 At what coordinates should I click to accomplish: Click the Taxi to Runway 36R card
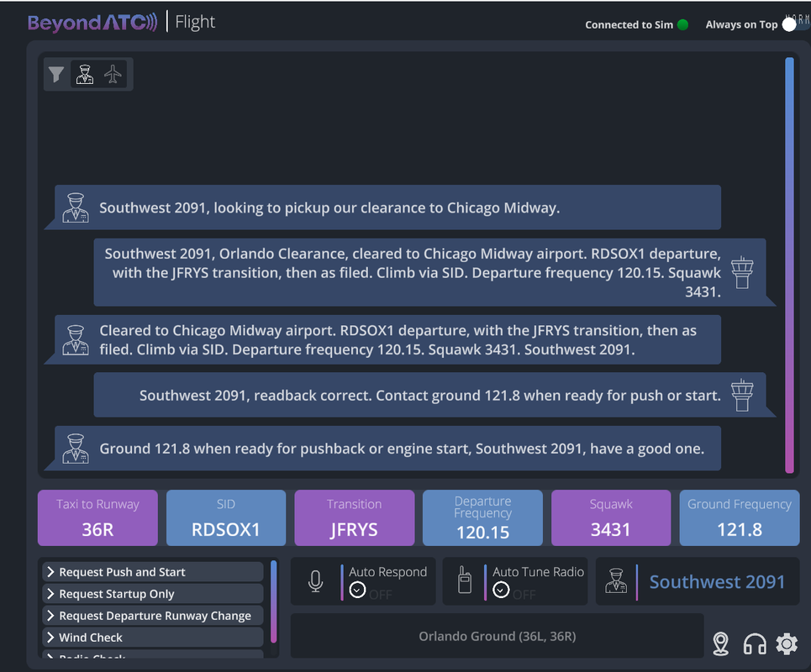(x=97, y=518)
